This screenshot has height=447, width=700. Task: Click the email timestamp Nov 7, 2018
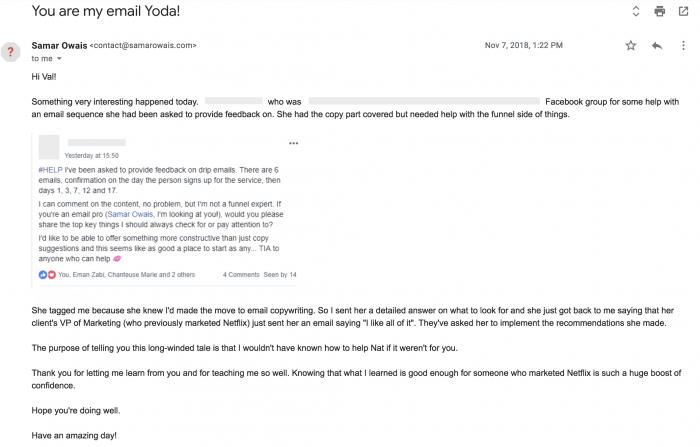[524, 45]
